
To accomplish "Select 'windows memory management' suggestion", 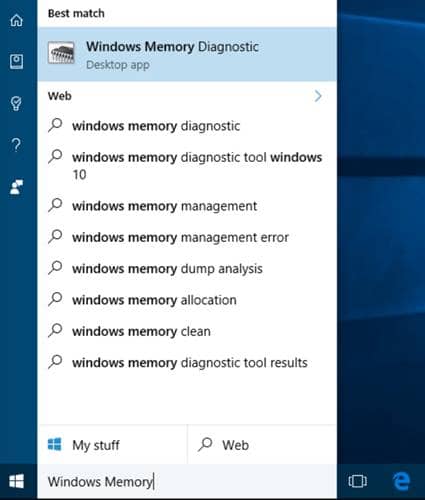I will pos(187,206).
